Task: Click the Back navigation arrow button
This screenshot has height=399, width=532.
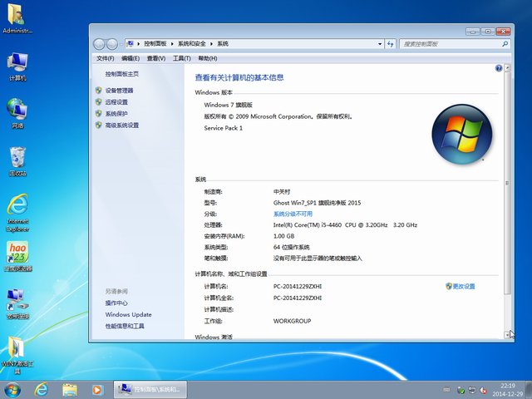Action: (100, 43)
